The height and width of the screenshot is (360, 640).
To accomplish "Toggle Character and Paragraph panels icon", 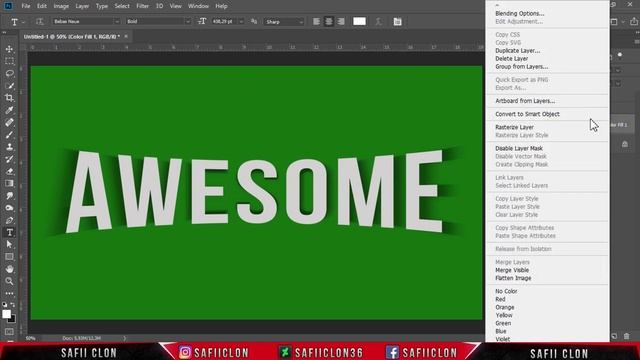I will pyautogui.click(x=398, y=22).
